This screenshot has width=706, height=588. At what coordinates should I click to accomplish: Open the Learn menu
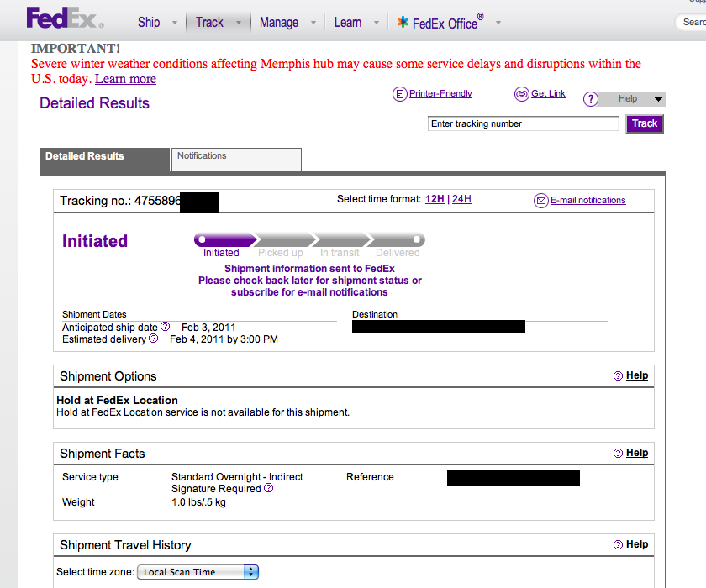tap(348, 22)
